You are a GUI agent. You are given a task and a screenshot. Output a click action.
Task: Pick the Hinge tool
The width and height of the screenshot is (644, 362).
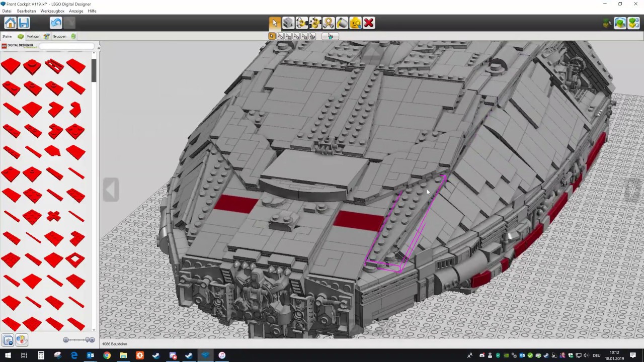[x=301, y=23]
